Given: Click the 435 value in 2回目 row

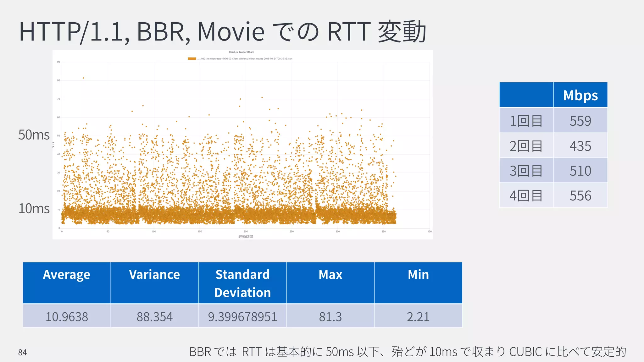Looking at the screenshot, I should coord(580,146).
